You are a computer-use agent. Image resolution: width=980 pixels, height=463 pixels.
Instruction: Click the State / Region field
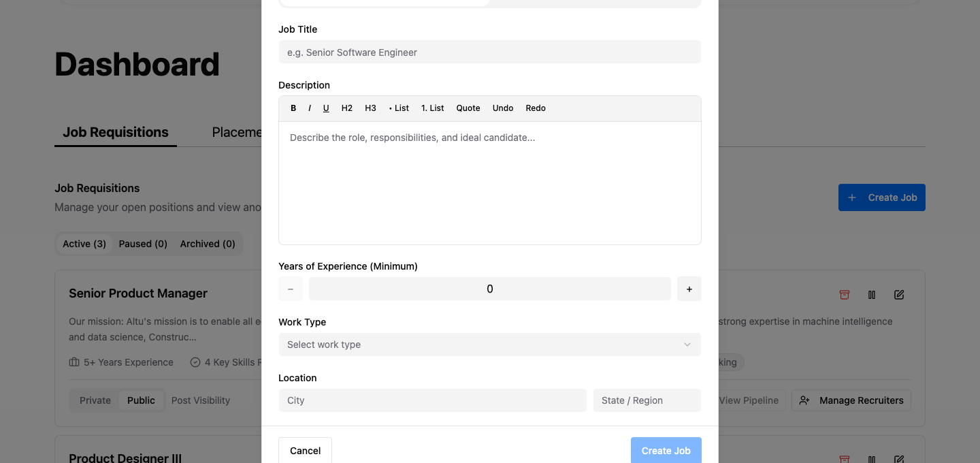[x=647, y=400]
